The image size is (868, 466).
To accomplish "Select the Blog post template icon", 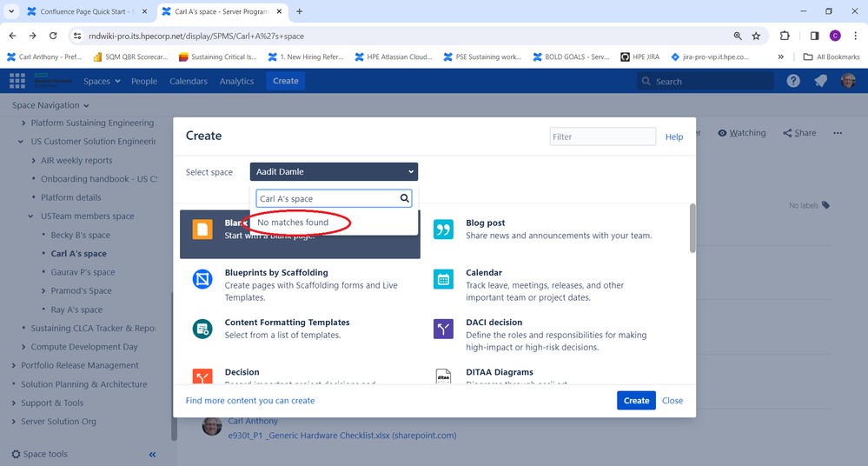I will coord(443,230).
